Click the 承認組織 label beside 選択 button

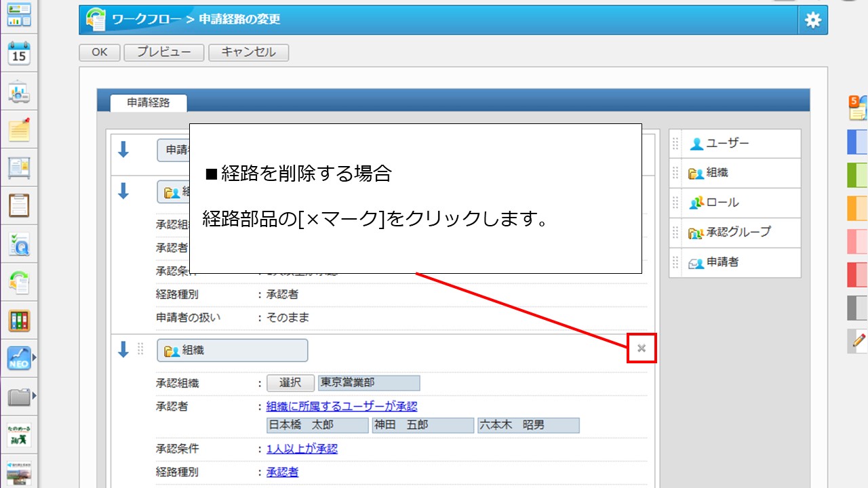[x=177, y=383]
